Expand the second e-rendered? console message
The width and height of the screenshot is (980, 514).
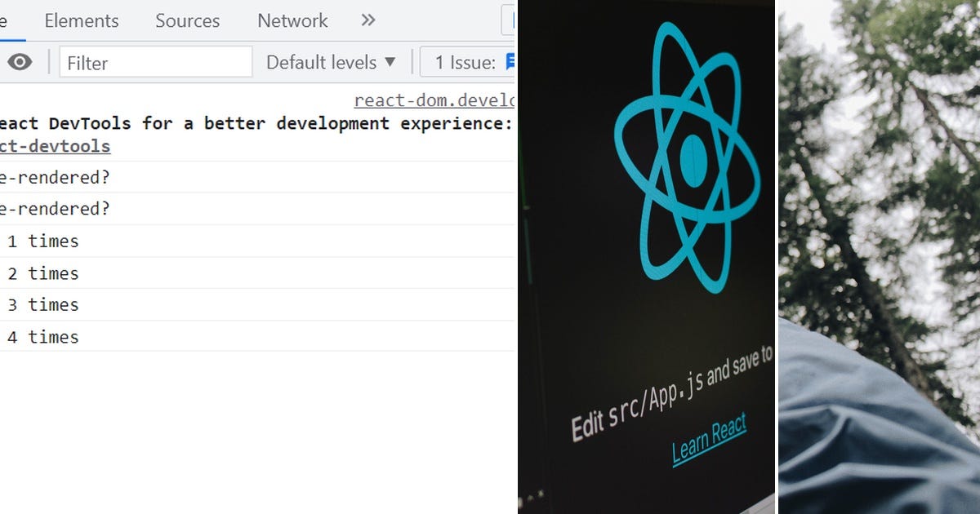click(53, 209)
